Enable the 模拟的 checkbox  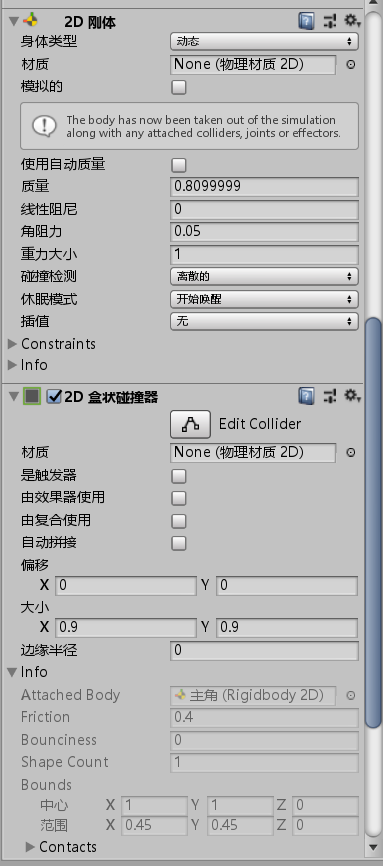point(179,87)
